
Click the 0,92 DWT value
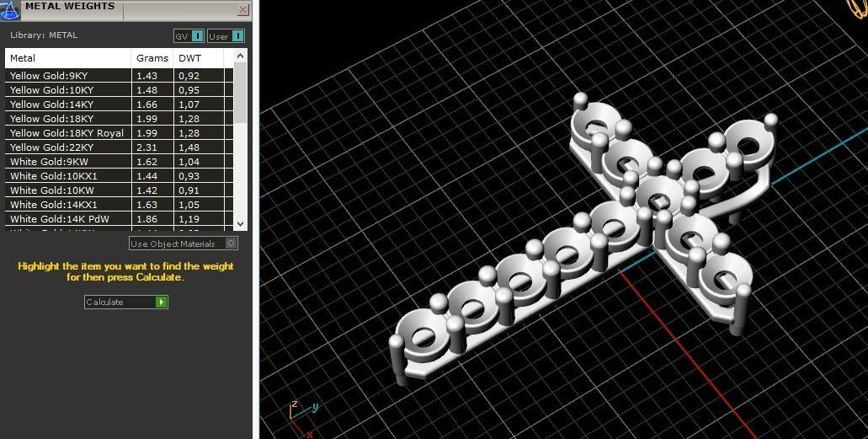pyautogui.click(x=189, y=76)
